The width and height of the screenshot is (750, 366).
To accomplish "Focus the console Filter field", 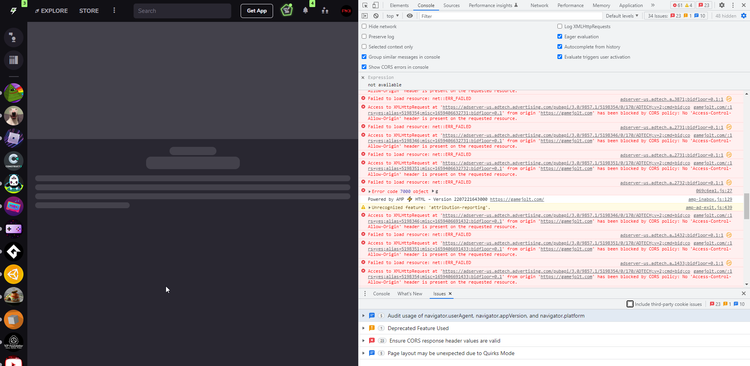I will point(510,16).
